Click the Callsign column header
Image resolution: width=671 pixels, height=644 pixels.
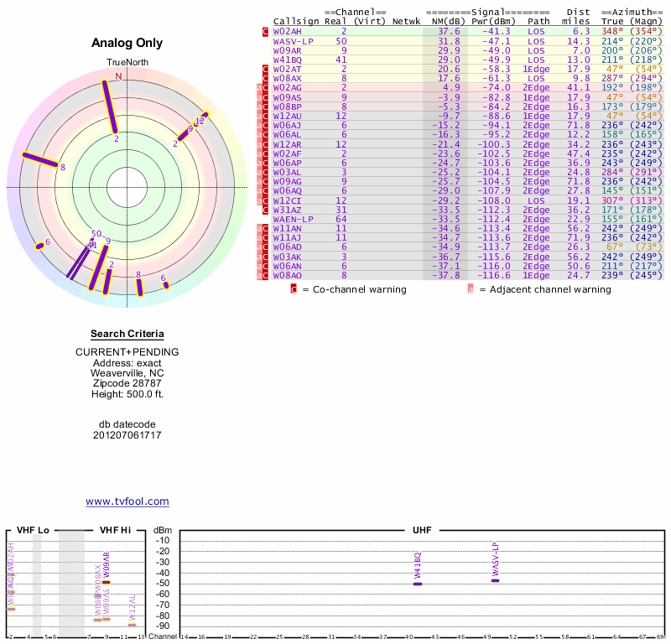tap(292, 21)
